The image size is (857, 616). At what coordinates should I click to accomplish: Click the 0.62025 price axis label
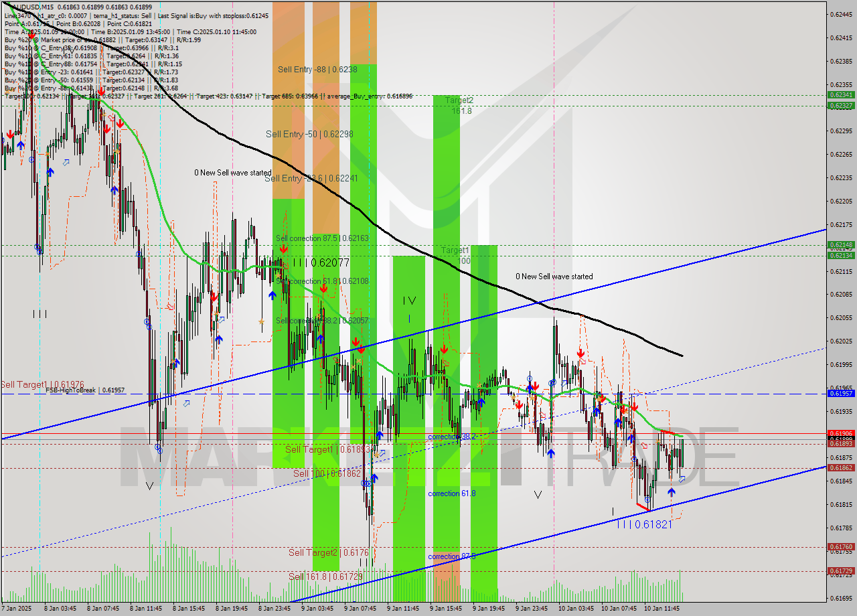coord(841,341)
